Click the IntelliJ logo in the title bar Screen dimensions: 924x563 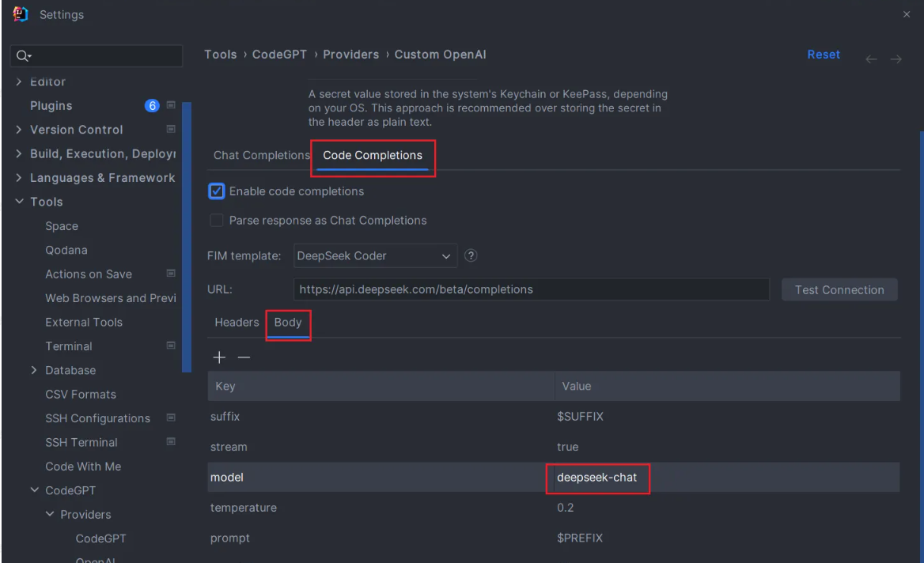point(21,13)
